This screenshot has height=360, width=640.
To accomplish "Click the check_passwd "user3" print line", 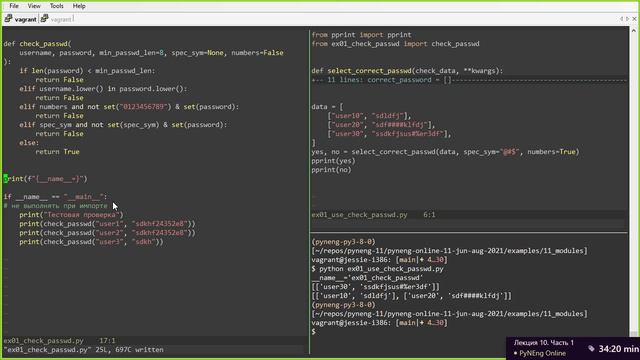I will click(x=91, y=242).
